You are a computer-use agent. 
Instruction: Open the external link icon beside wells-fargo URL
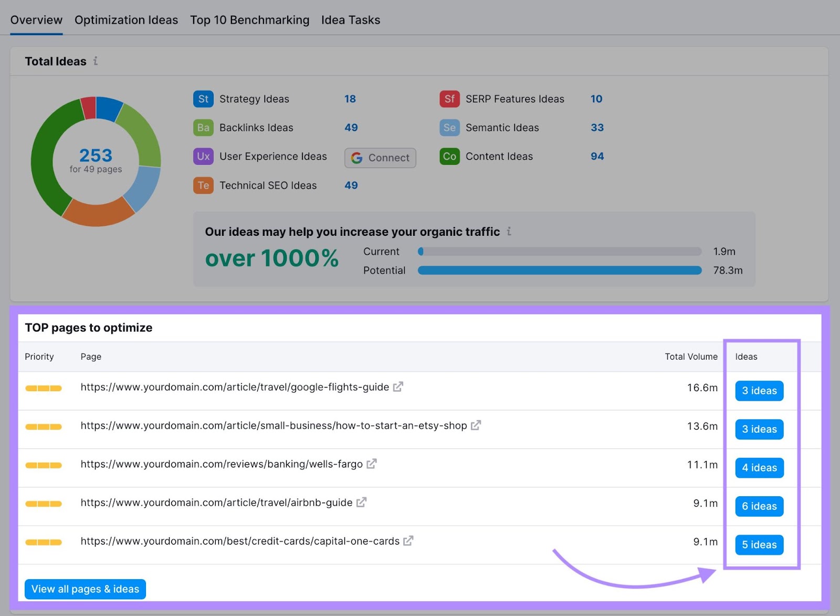click(x=372, y=464)
